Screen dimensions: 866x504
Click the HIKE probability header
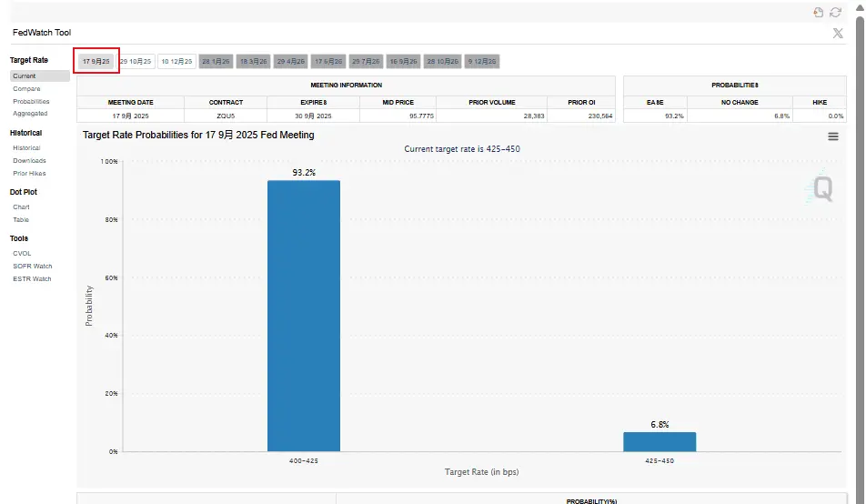(820, 102)
